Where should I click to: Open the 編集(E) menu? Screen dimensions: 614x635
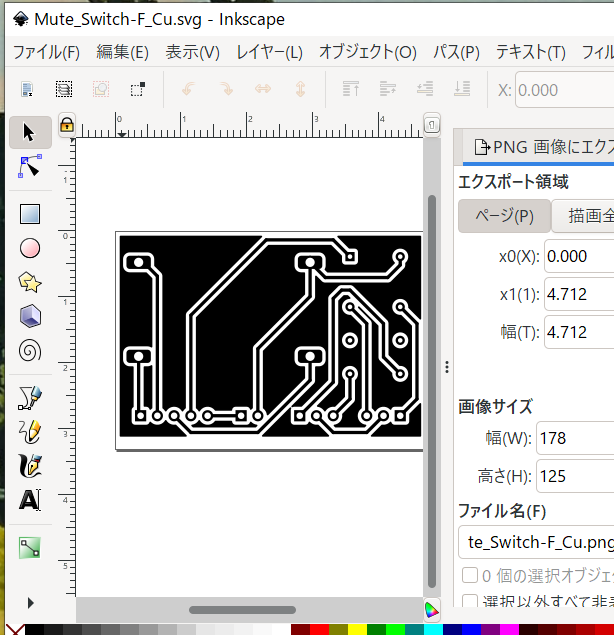[122, 52]
